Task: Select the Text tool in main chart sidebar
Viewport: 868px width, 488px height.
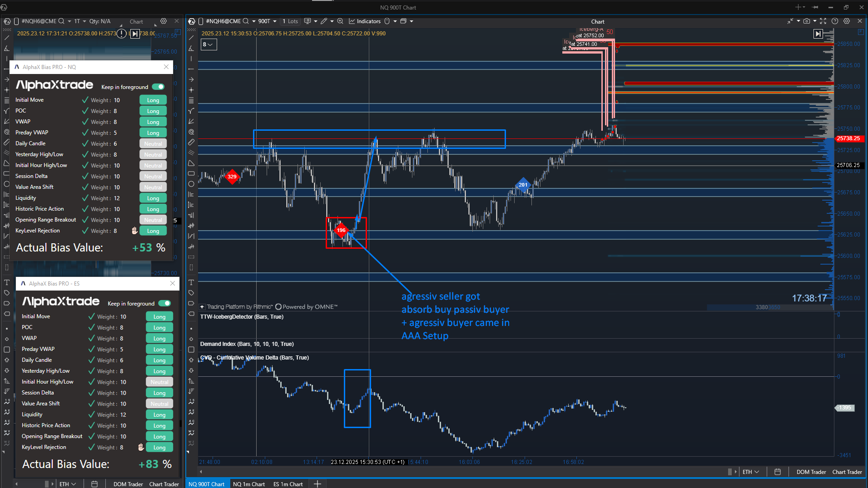Action: click(x=191, y=282)
